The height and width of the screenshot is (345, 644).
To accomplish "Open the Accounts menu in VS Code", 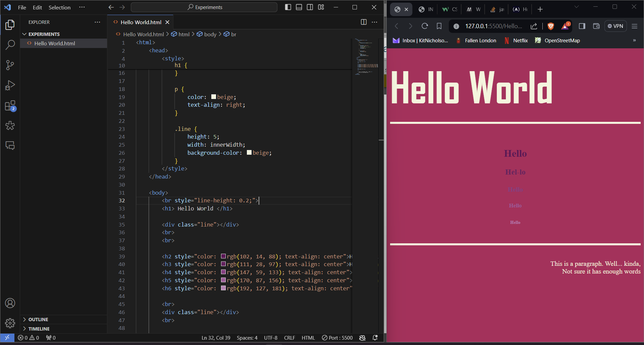I will click(10, 303).
